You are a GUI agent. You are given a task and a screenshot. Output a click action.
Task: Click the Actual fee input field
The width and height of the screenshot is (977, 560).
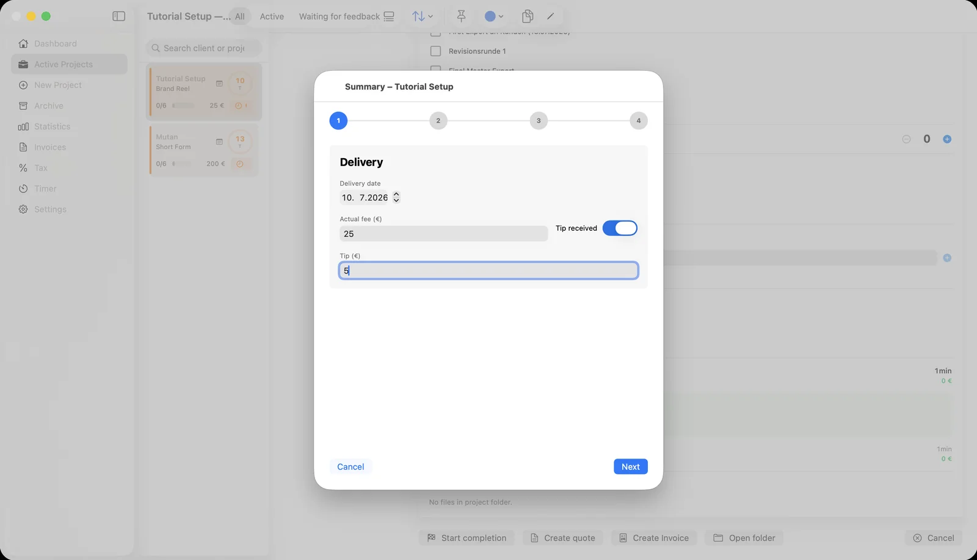[x=443, y=234]
